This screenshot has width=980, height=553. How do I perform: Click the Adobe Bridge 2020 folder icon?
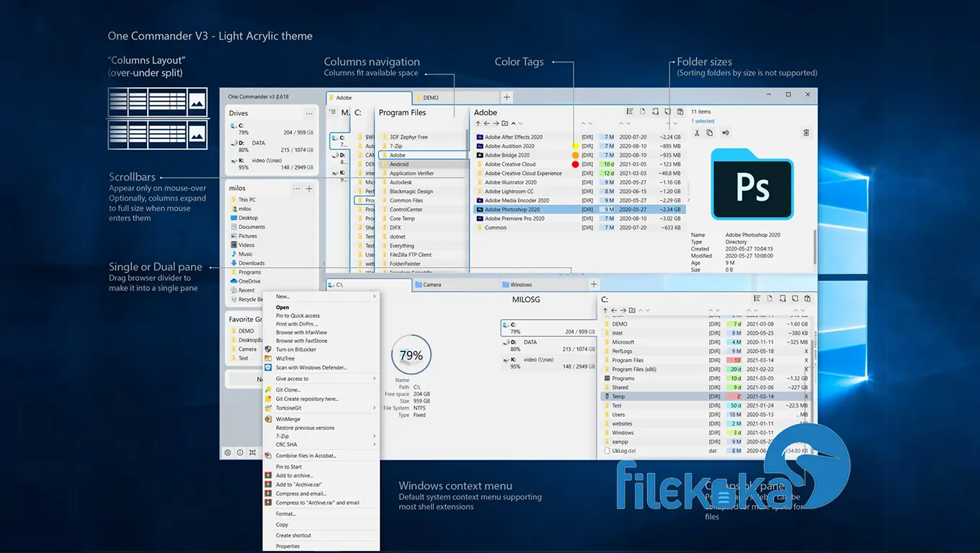pyautogui.click(x=479, y=155)
